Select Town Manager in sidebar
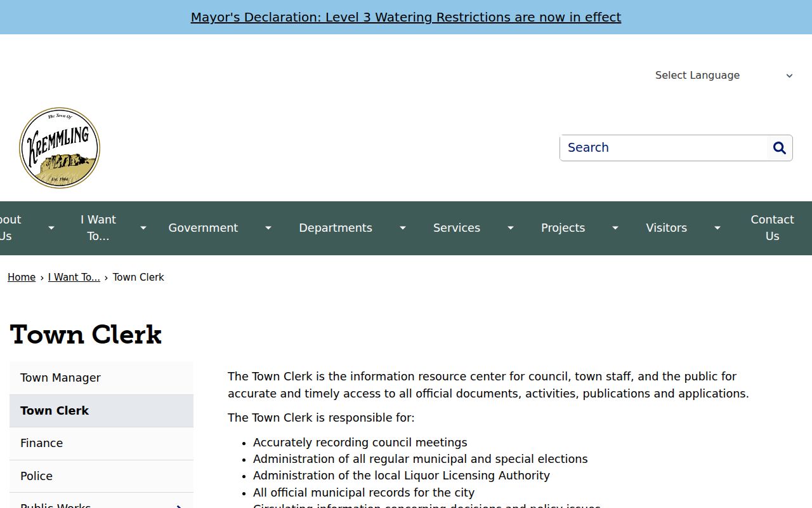 pos(101,378)
